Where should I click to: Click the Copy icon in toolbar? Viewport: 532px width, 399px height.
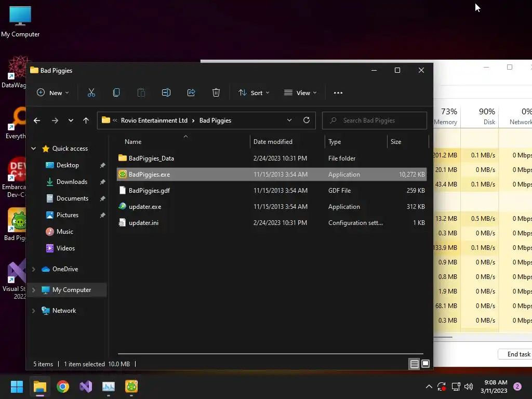click(x=116, y=92)
